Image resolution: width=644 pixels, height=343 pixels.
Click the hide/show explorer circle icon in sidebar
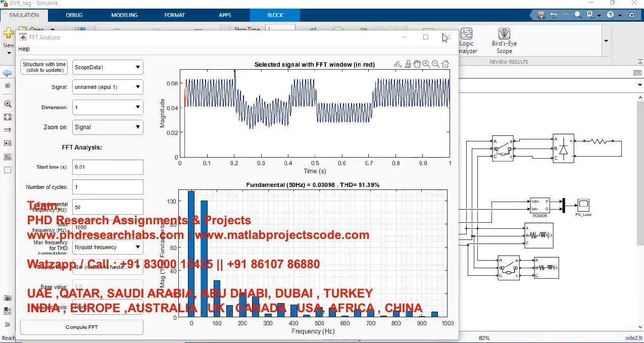(8, 86)
